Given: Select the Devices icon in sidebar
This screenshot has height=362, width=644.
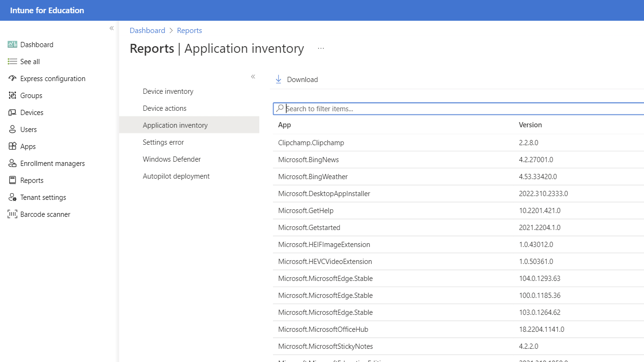Looking at the screenshot, I should (12, 113).
